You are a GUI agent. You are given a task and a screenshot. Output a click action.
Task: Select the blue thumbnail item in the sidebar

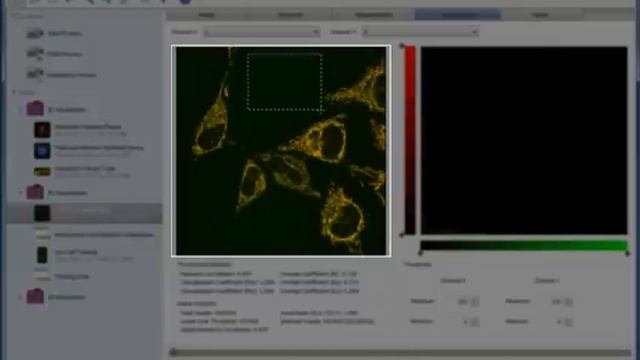(42, 151)
